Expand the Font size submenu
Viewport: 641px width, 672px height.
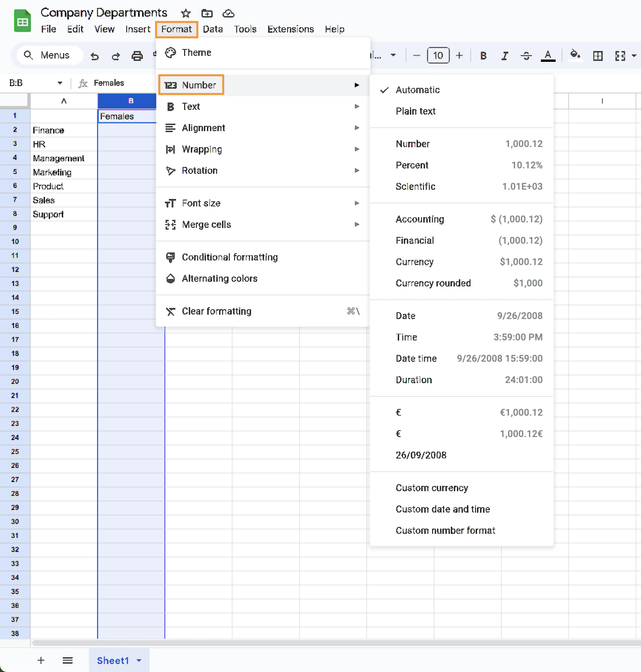(262, 203)
